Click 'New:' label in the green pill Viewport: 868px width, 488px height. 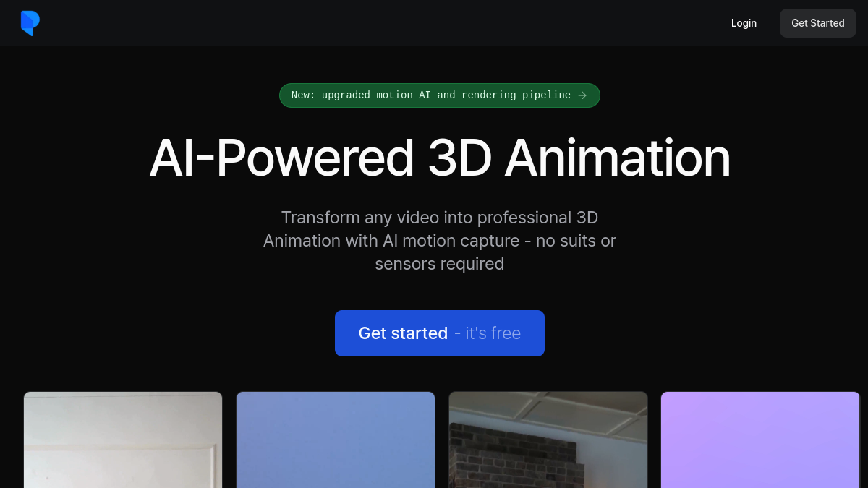pyautogui.click(x=303, y=95)
